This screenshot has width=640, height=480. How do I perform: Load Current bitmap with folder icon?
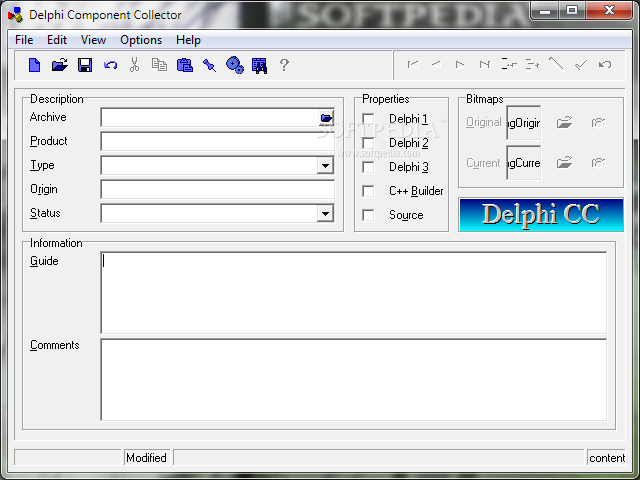(564, 162)
